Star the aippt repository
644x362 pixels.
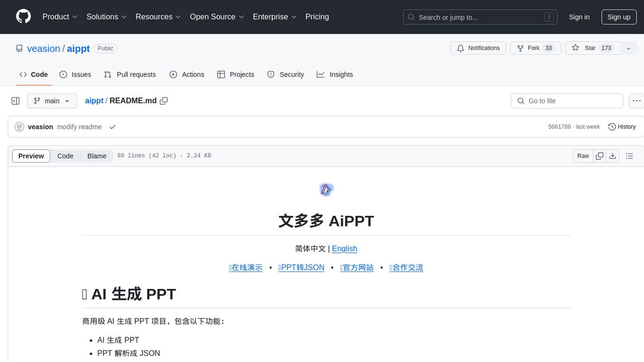593,48
